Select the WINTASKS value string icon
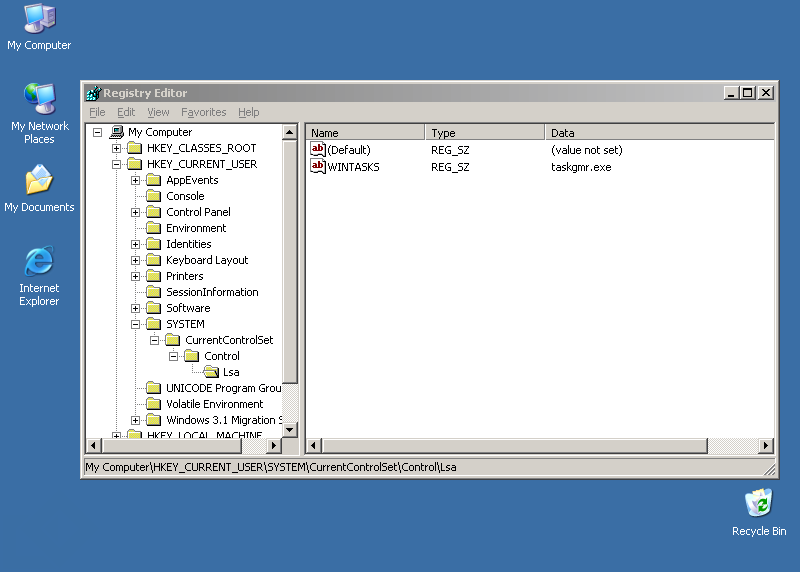This screenshot has width=800, height=572. 318,166
